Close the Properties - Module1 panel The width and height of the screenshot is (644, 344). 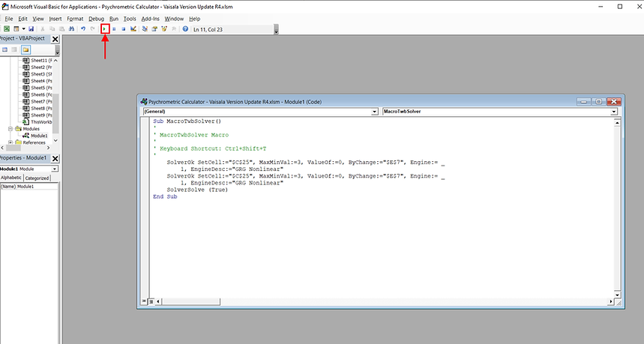point(55,158)
